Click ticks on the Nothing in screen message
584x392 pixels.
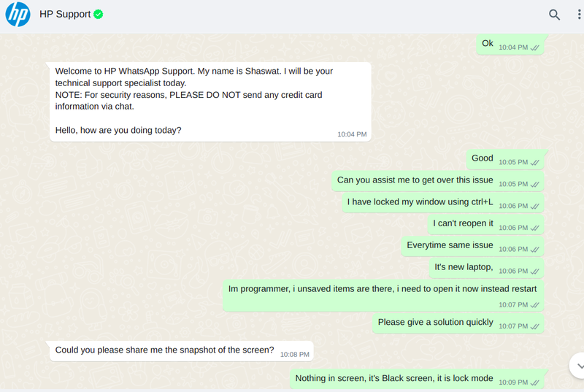535,383
